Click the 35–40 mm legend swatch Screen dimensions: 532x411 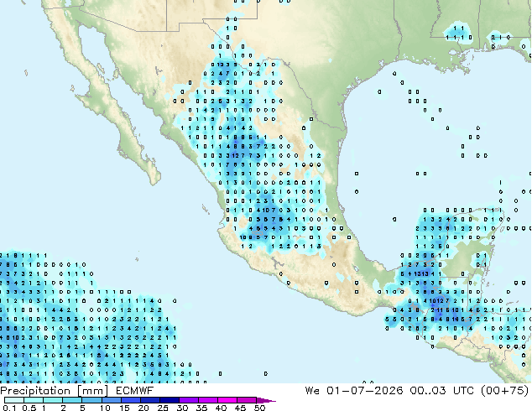coord(208,400)
